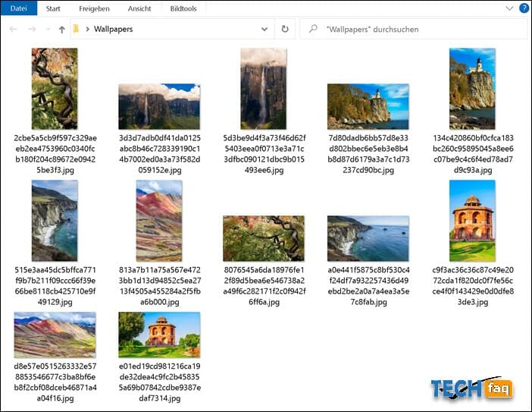
Task: Select the 813a7b11a75a567e472 mountain thumbnail
Action: (x=159, y=221)
